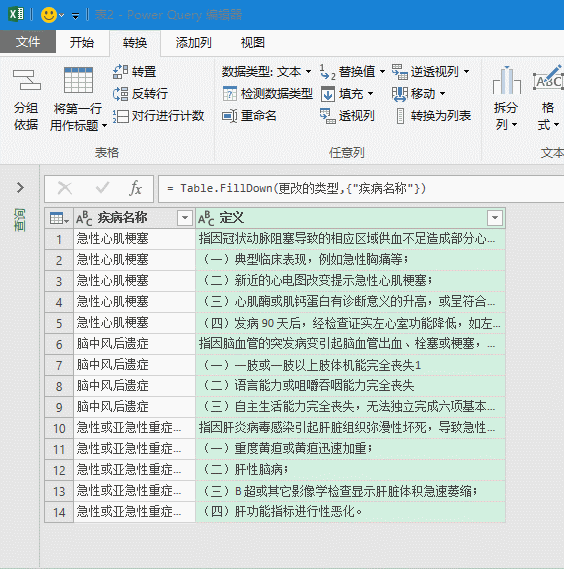Select the 定义 column header
The height and width of the screenshot is (569, 564).
pos(351,218)
